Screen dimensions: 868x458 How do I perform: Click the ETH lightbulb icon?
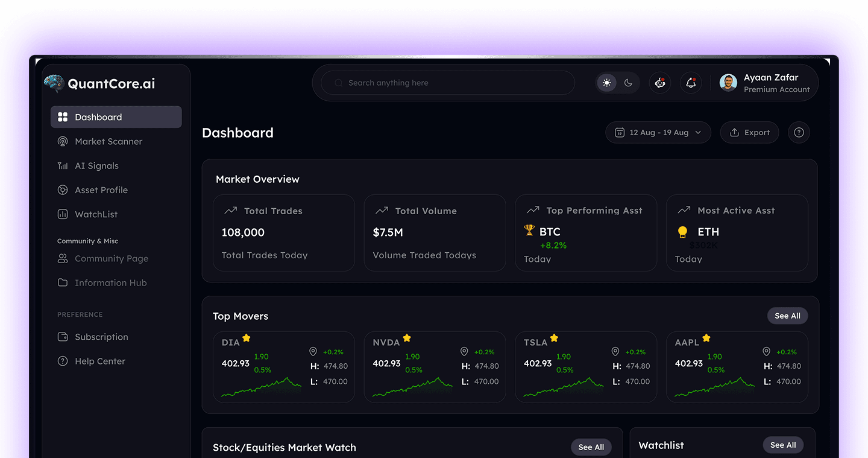(x=682, y=232)
